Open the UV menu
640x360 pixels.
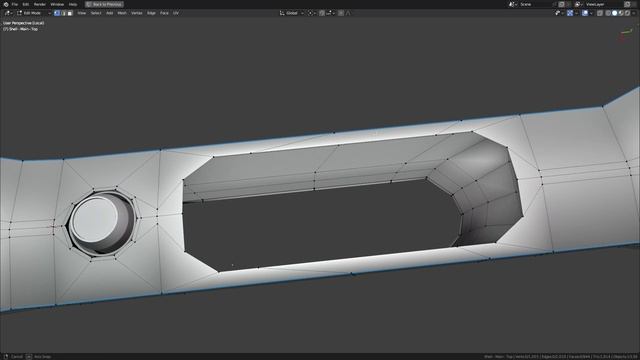pos(176,13)
